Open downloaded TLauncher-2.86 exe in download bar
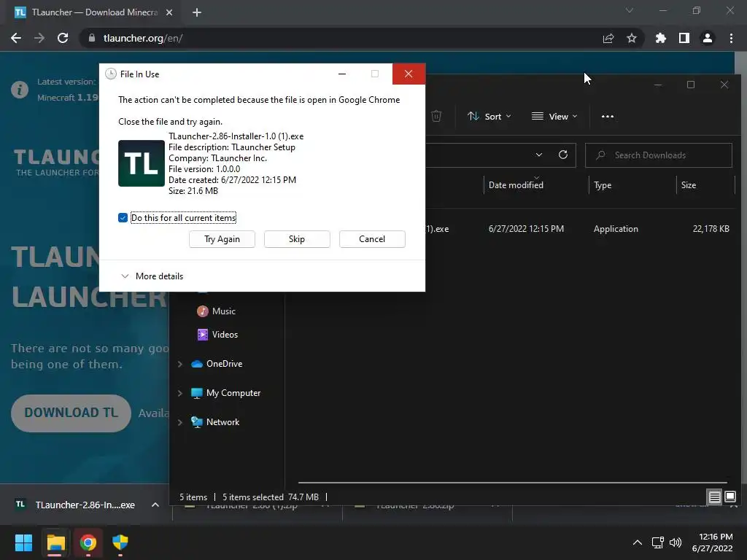This screenshot has width=747, height=560. pyautogui.click(x=76, y=505)
